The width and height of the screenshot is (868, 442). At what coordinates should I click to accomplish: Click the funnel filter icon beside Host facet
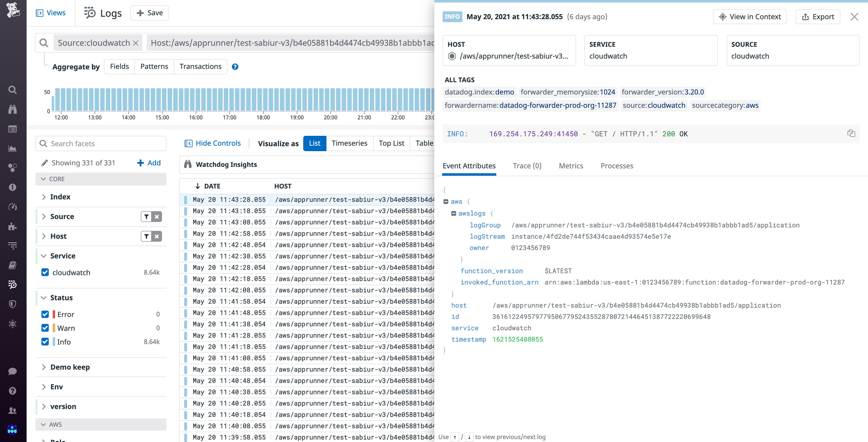coord(146,236)
